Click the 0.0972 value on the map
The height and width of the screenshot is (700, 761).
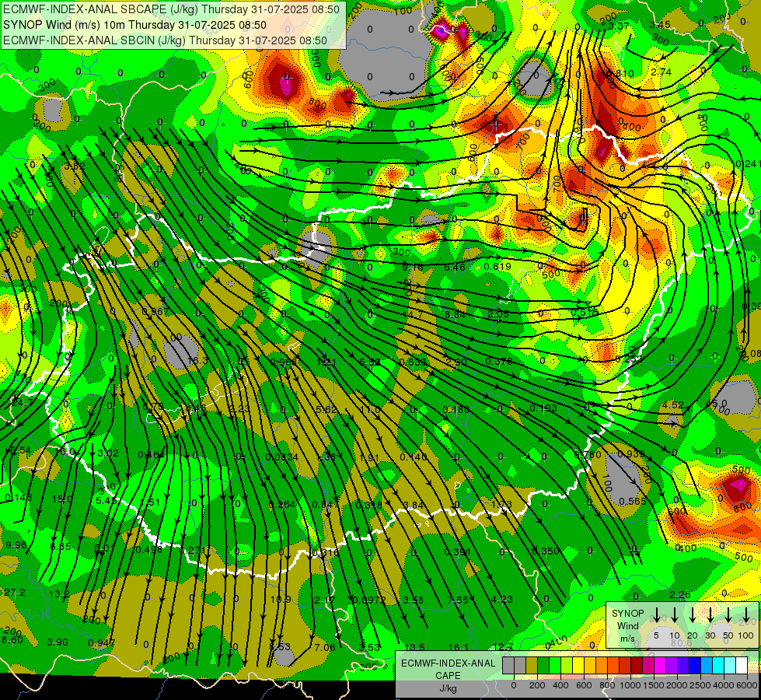[x=370, y=600]
